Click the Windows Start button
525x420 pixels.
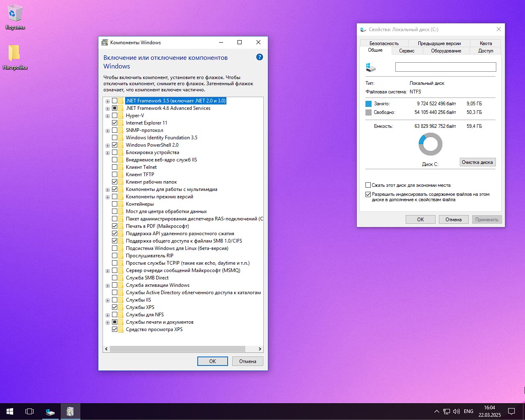point(10,411)
